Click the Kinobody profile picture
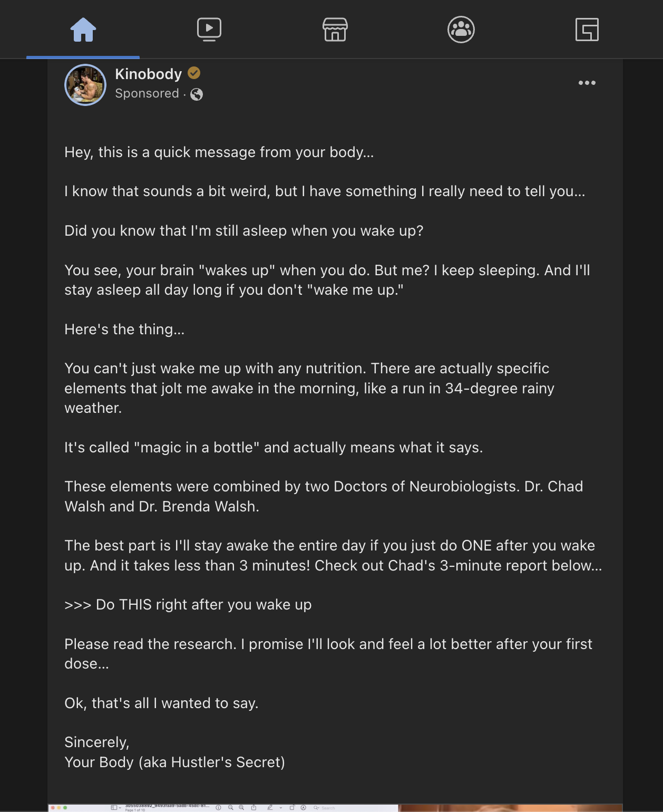 click(85, 85)
